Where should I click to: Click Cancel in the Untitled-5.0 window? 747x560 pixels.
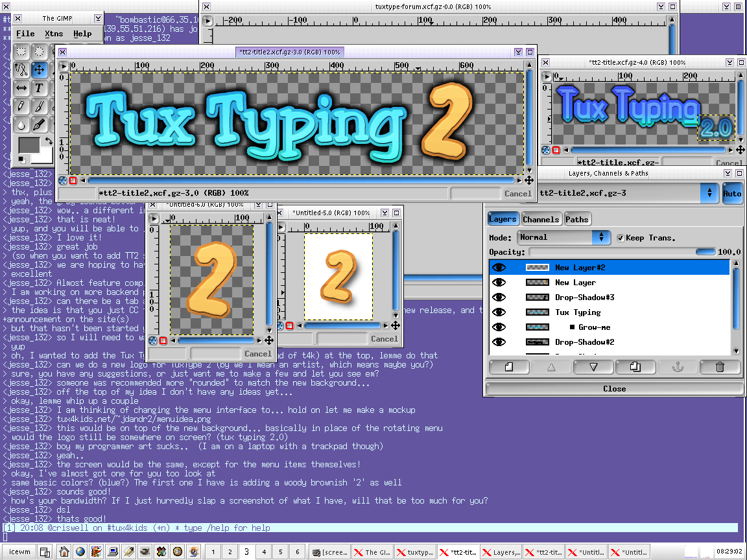384,339
